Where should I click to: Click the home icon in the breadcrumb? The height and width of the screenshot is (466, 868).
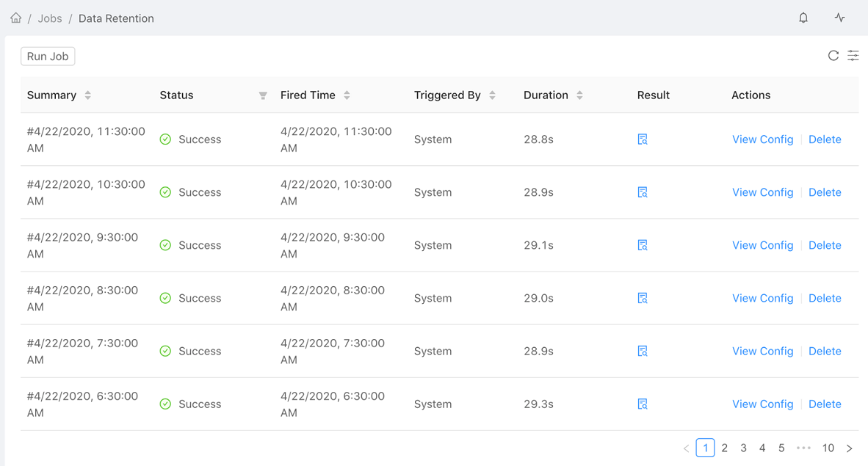(x=15, y=17)
